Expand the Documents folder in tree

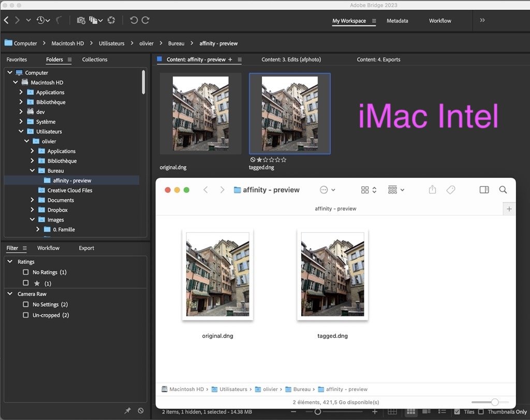pos(32,200)
